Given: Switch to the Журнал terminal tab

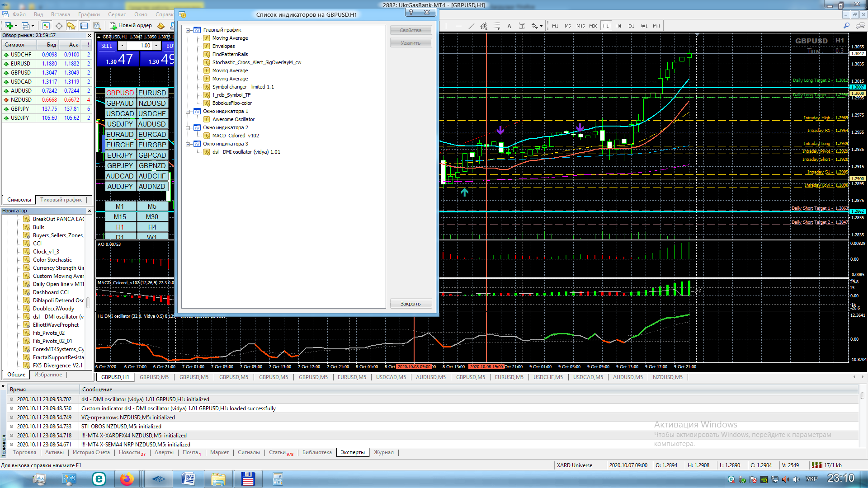Looking at the screenshot, I should 383,452.
